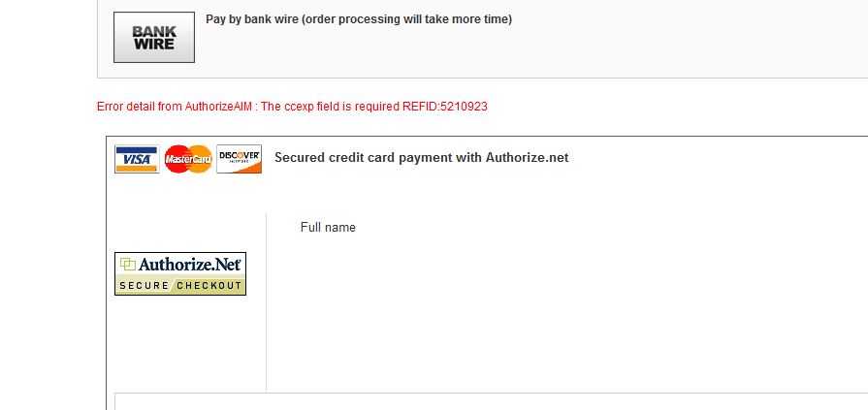Click the MasterCard logo
The image size is (868, 410).
188,159
